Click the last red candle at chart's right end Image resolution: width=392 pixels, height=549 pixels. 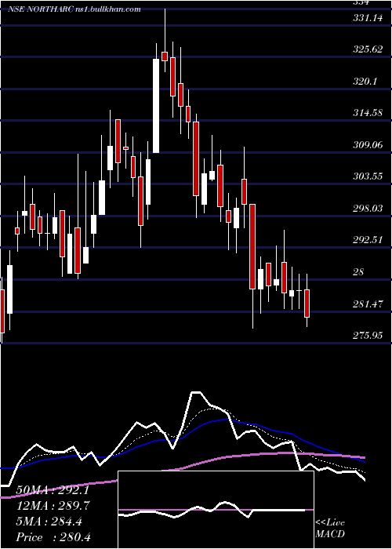point(307,304)
